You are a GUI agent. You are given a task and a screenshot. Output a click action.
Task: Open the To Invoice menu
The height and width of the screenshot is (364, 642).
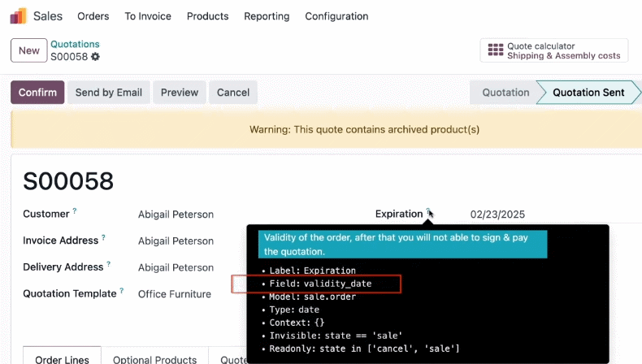pos(148,16)
